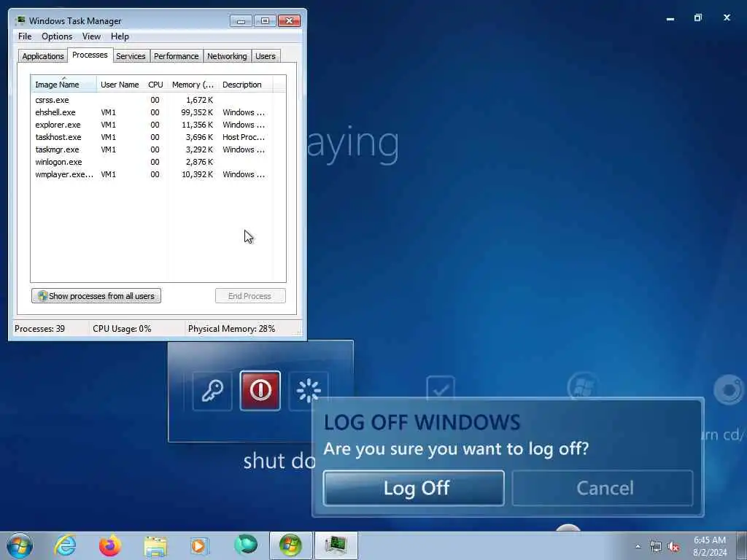
Task: Open the View menu in Task Manager
Action: [91, 36]
